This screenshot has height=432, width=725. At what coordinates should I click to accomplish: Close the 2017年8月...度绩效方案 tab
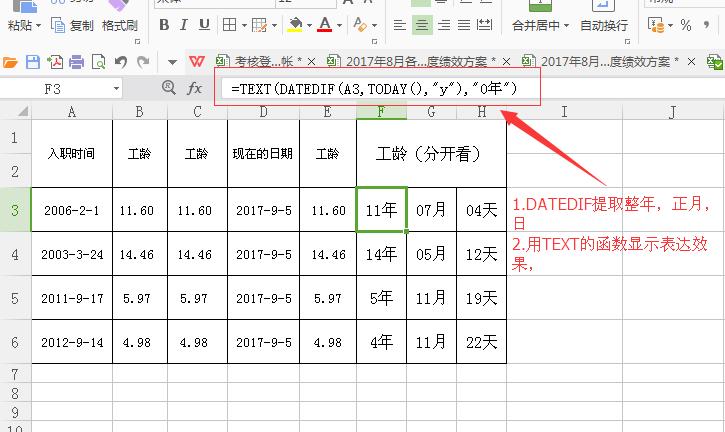[x=691, y=62]
